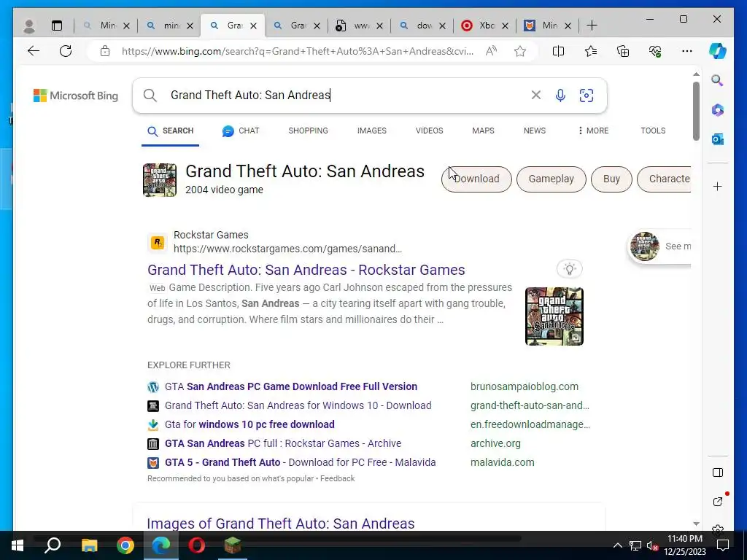The height and width of the screenshot is (560, 747).
Task: Open the browser profile icon
Action: [x=29, y=26]
